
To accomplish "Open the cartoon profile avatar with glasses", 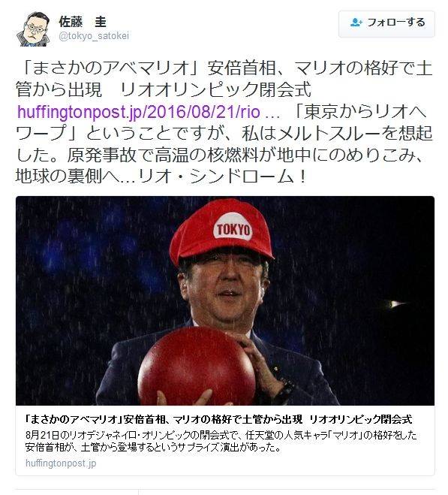I will click(x=33, y=29).
